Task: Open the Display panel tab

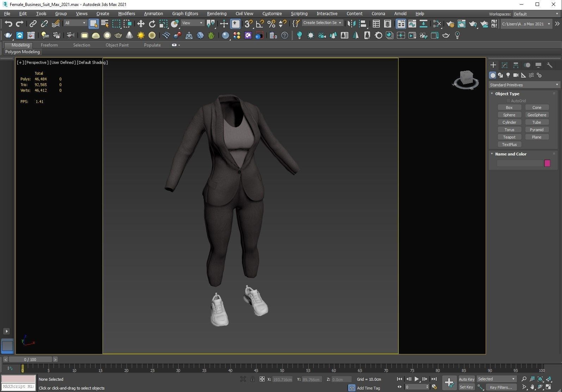Action: pyautogui.click(x=538, y=65)
